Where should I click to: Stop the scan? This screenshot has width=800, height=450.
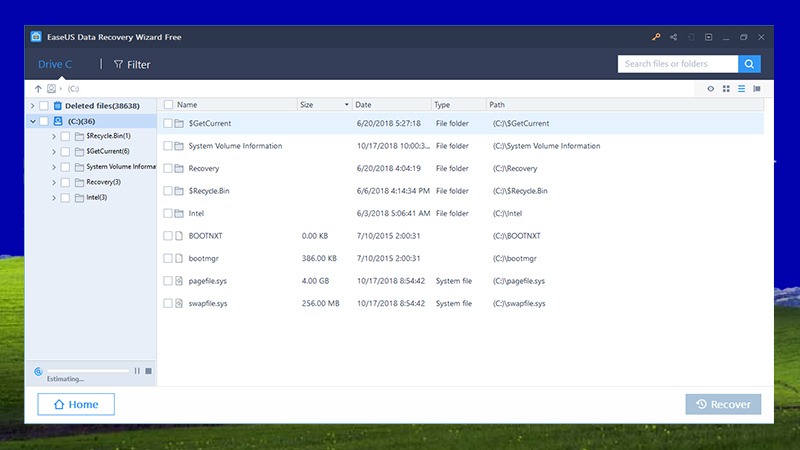point(148,371)
